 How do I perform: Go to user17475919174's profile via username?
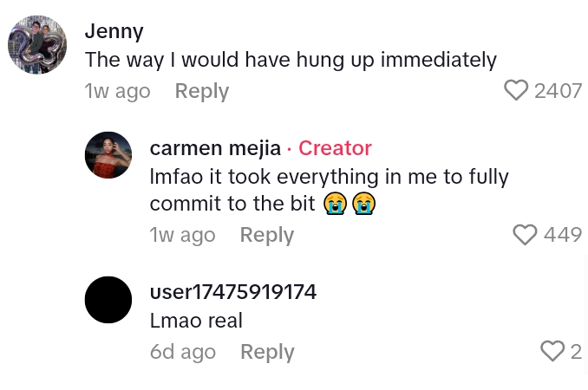(232, 292)
